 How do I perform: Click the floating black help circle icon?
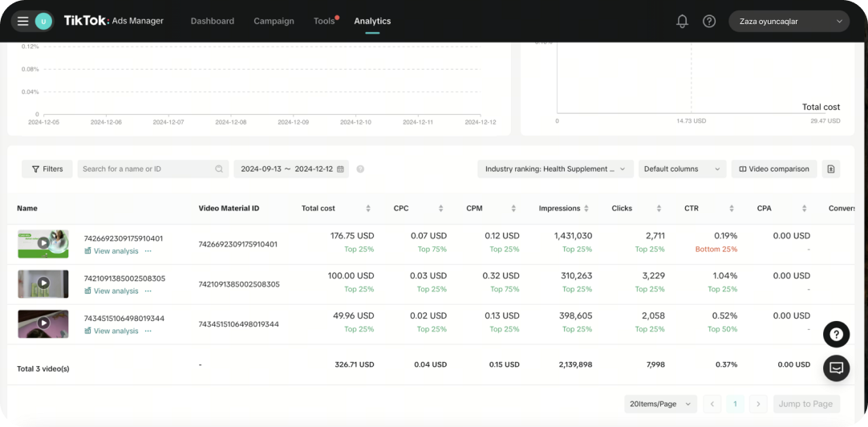click(x=836, y=335)
